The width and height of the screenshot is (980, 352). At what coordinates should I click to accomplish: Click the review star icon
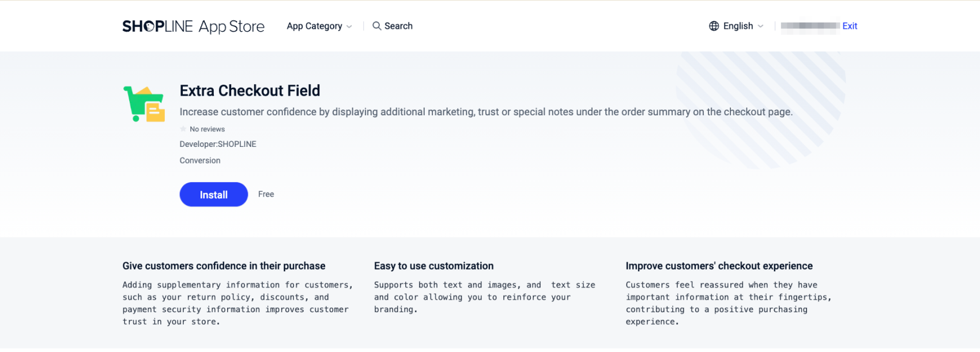point(183,129)
